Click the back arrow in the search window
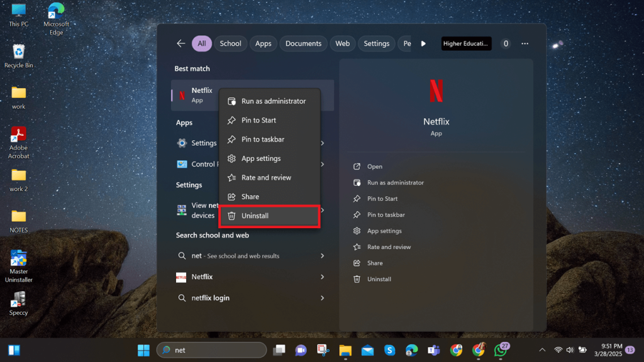The height and width of the screenshot is (362, 644). (181, 43)
